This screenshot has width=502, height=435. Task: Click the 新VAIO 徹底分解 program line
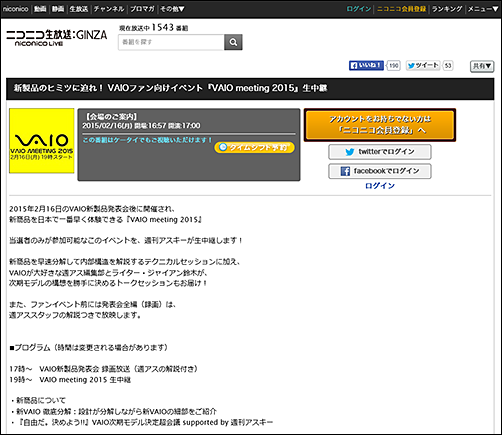[x=113, y=411]
